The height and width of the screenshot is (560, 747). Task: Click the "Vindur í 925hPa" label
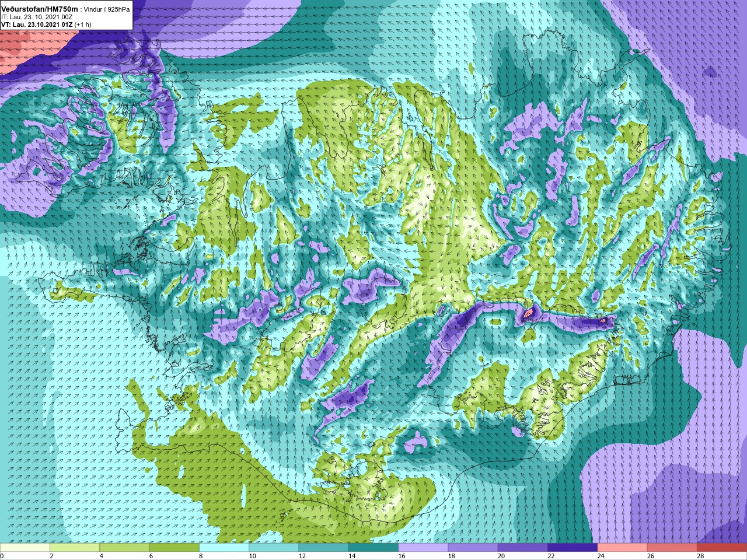[107, 9]
